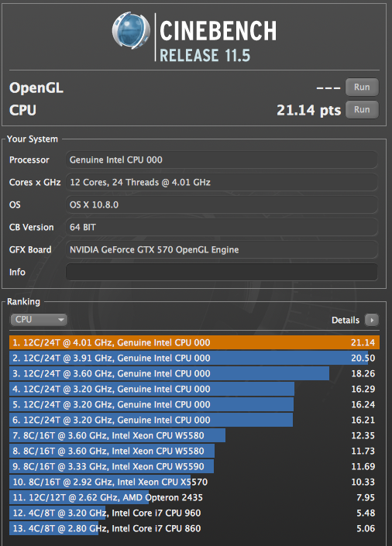Click the Cores x GHz field
Screen dimensions: 392x546
tap(222, 182)
